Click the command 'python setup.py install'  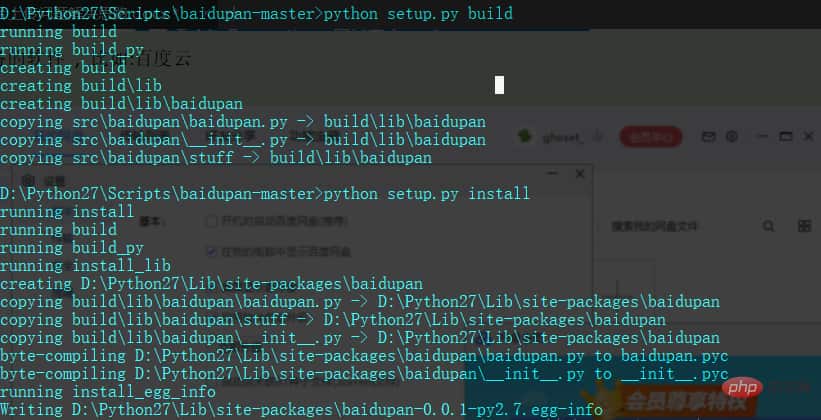tap(427, 194)
